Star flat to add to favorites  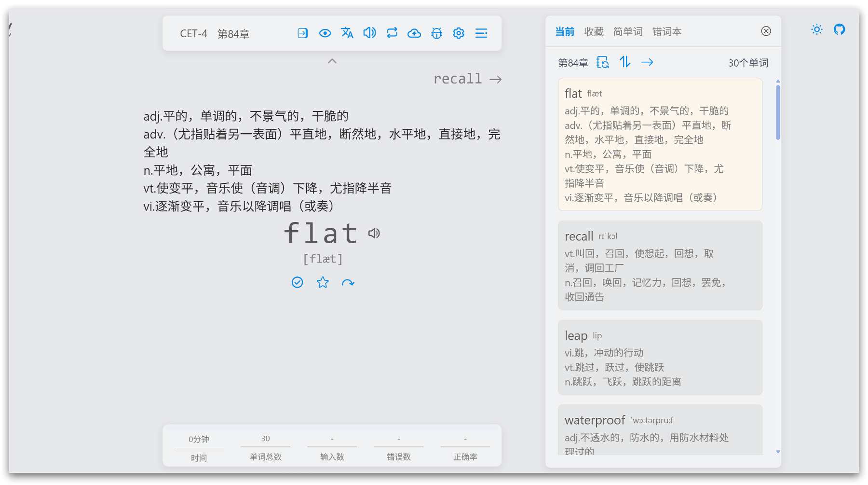323,282
